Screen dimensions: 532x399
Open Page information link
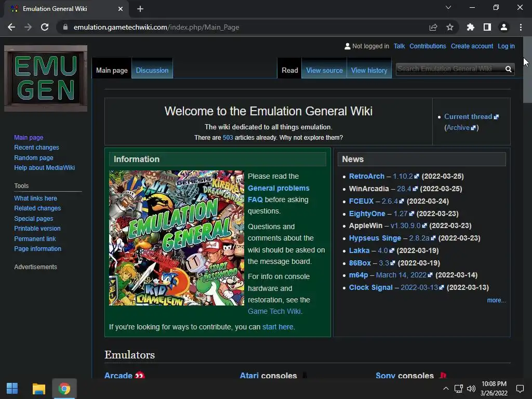click(x=37, y=249)
